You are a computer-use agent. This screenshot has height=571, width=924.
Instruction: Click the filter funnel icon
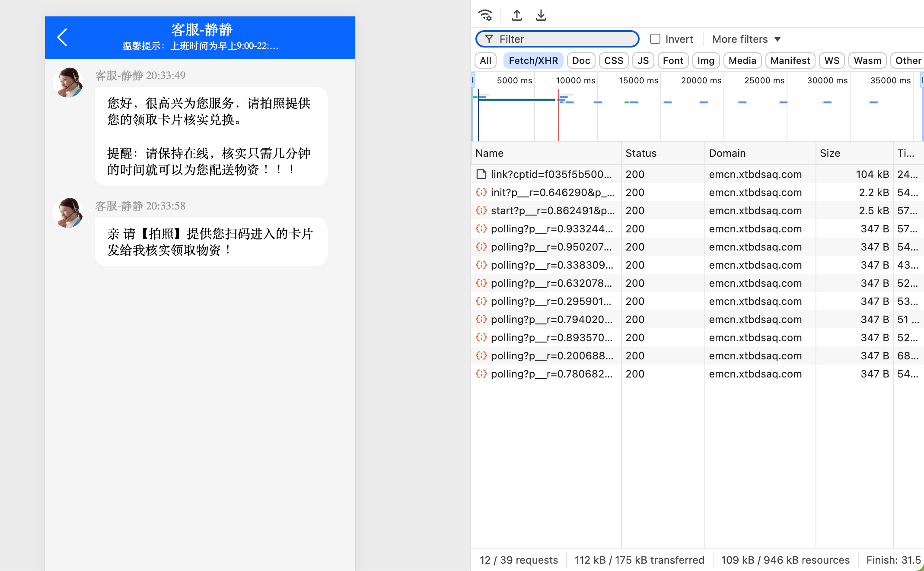click(x=489, y=39)
